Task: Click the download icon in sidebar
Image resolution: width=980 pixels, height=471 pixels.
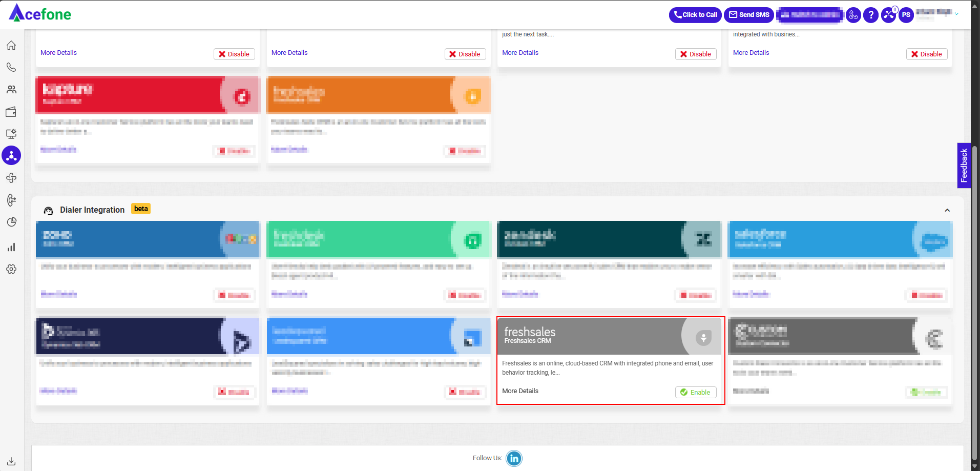Action: (x=11, y=461)
